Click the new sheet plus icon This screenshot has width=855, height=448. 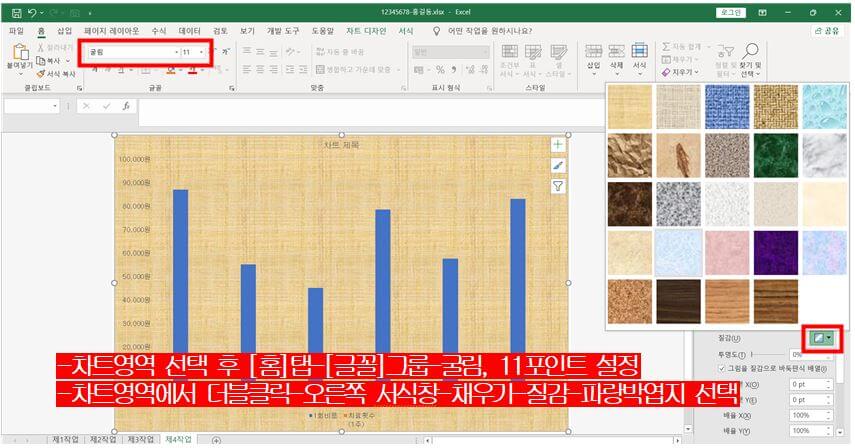coord(216,440)
